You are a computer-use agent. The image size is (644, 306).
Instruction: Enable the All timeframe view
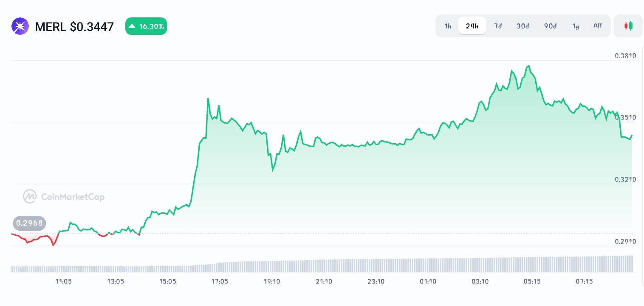[597, 26]
